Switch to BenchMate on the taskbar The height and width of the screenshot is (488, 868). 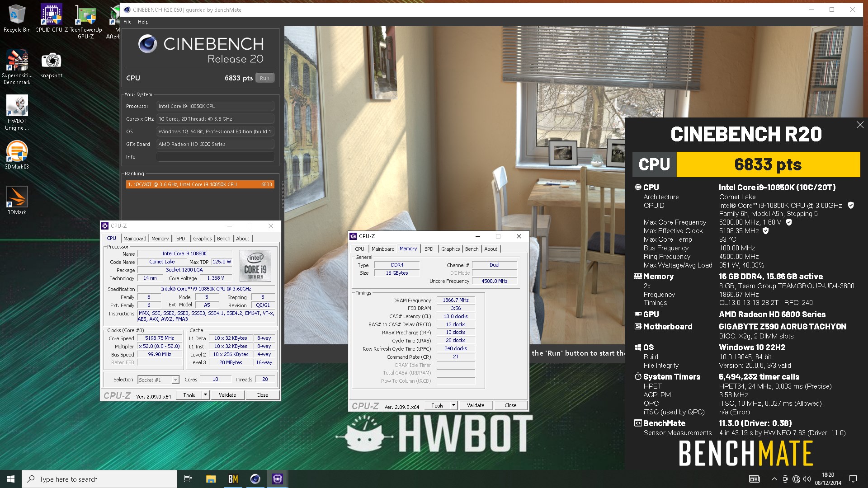(233, 479)
